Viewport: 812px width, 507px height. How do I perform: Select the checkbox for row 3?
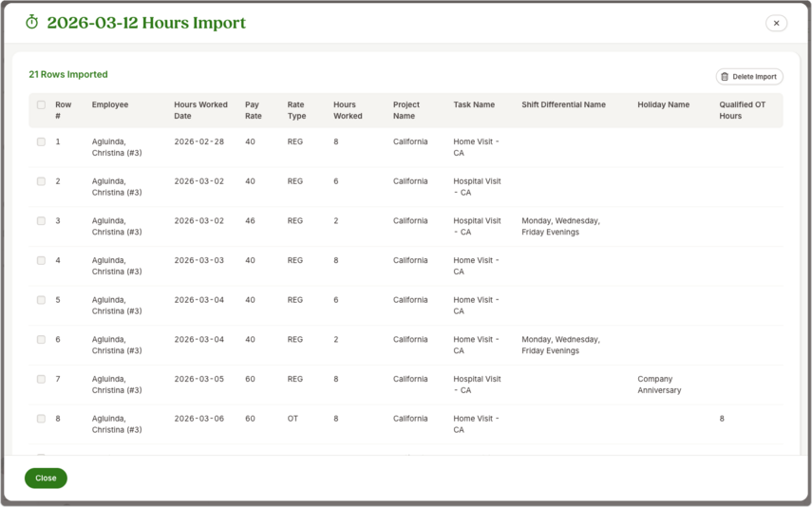coord(41,221)
